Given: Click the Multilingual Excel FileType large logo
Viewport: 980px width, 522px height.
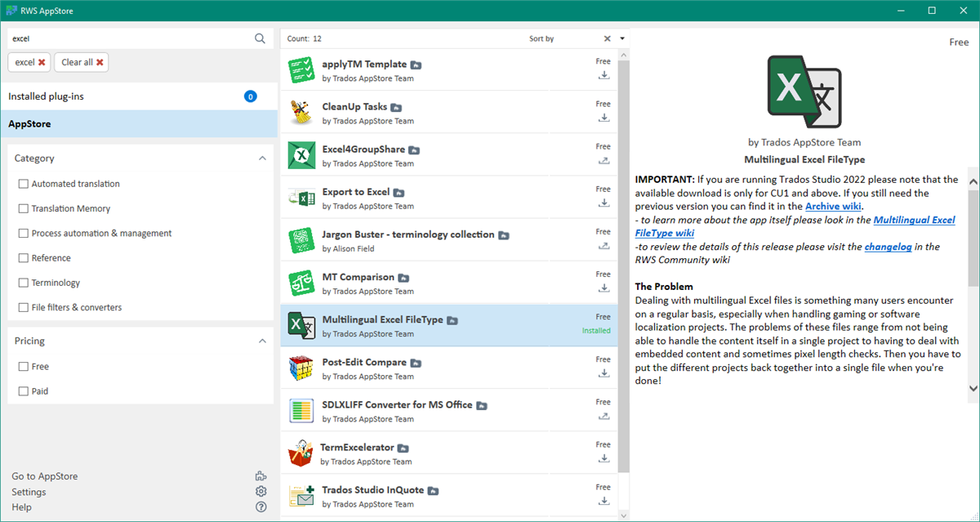Looking at the screenshot, I should click(804, 91).
